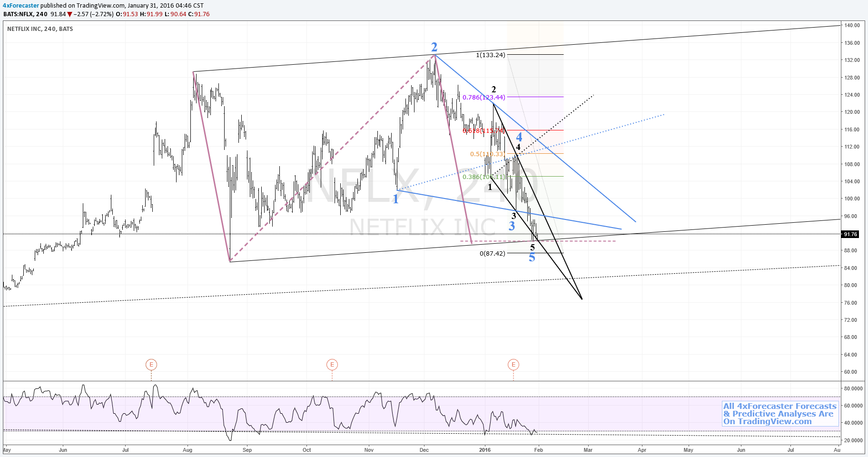Click the 4xForecaster Forecasts on TradingView.com note
The height and width of the screenshot is (457, 868).
(780, 414)
